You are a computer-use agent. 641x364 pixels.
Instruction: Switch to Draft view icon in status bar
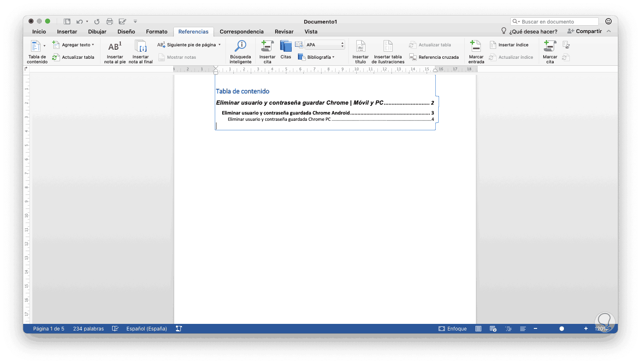pyautogui.click(x=523, y=329)
